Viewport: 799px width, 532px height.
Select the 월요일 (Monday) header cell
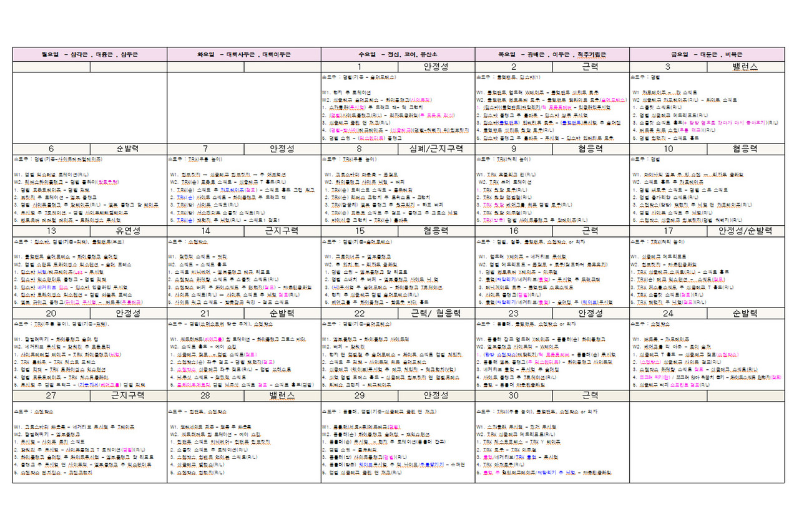tap(90, 54)
